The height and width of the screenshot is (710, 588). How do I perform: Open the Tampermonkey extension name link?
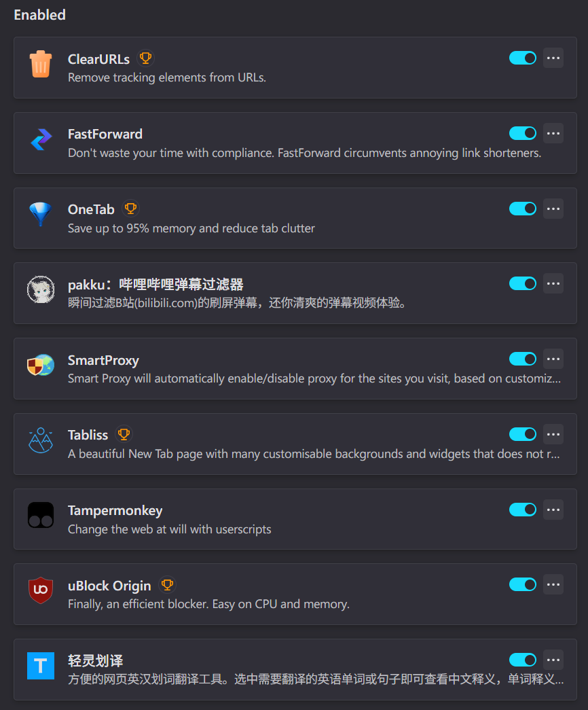[x=115, y=511]
